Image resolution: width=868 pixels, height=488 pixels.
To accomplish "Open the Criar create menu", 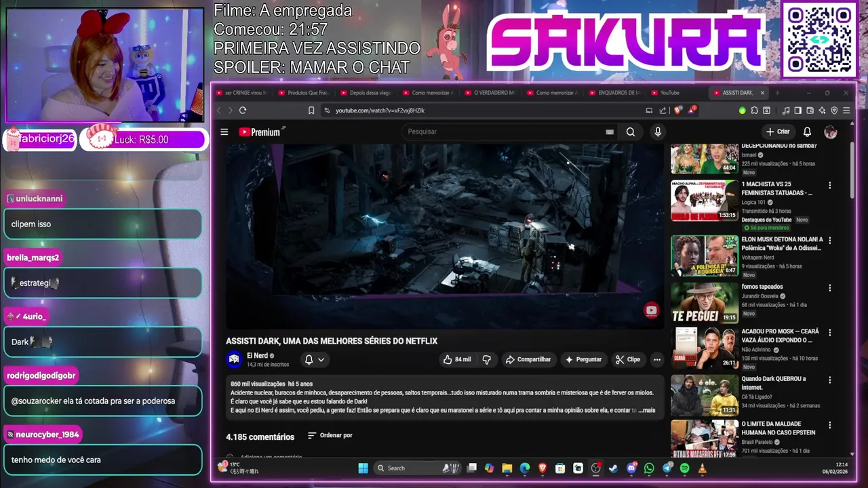I will 777,131.
